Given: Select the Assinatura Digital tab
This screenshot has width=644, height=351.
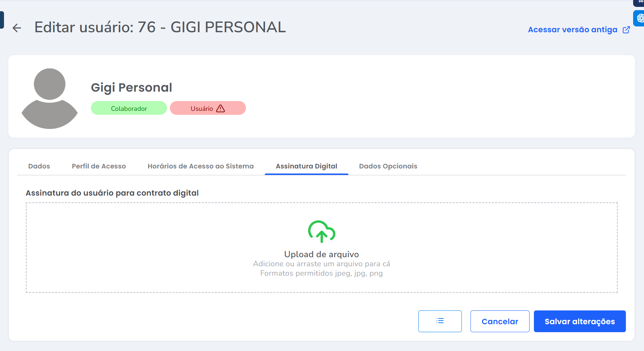Looking at the screenshot, I should [x=306, y=166].
